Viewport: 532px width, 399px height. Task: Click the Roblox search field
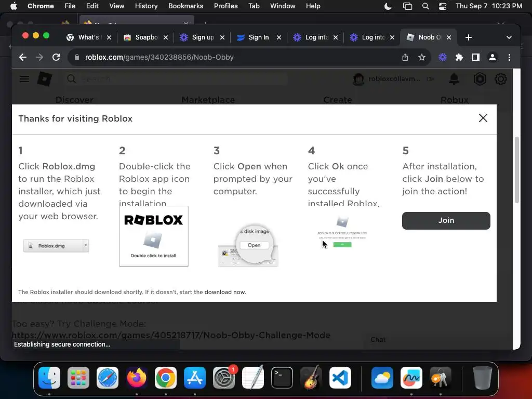[x=177, y=79]
